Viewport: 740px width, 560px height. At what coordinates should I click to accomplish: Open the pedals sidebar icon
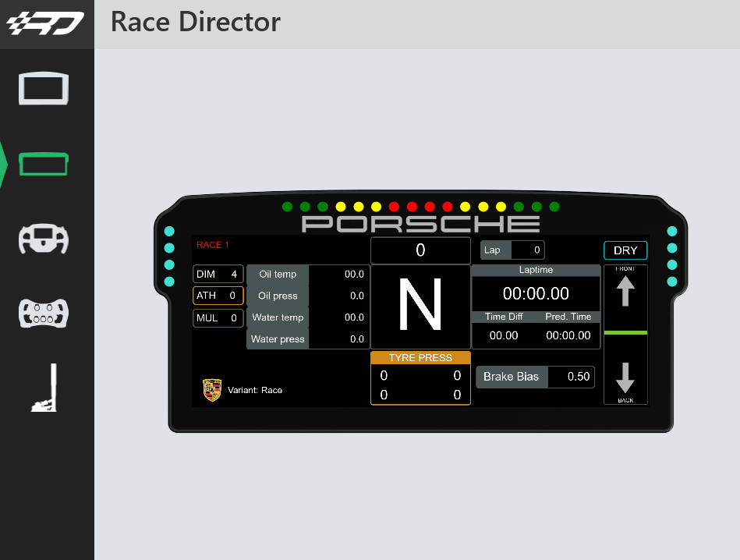tap(44, 387)
